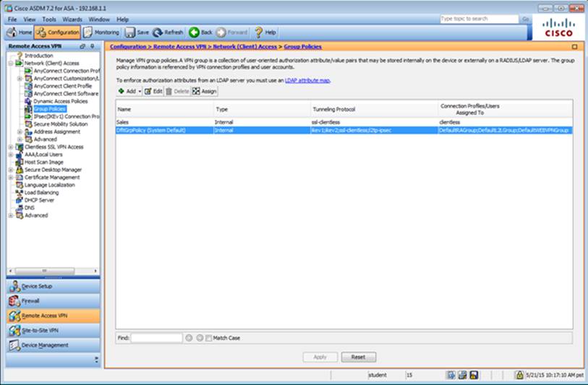Click the Home toolbar icon
This screenshot has height=385, width=588.
pyautogui.click(x=12, y=33)
